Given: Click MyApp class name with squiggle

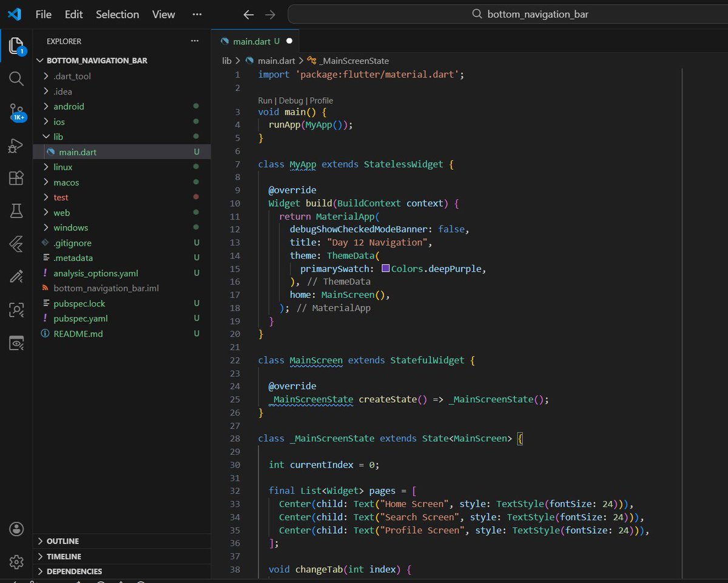Looking at the screenshot, I should (303, 164).
